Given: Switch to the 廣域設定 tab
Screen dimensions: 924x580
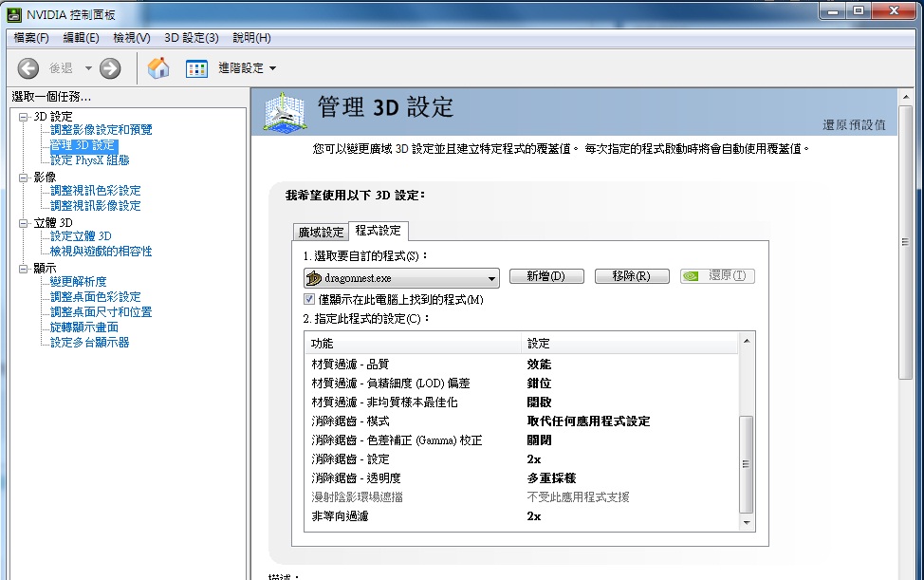Looking at the screenshot, I should coord(321,232).
